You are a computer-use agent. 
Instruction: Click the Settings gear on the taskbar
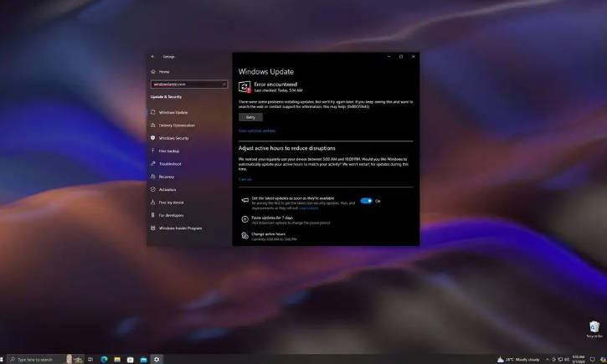click(157, 359)
